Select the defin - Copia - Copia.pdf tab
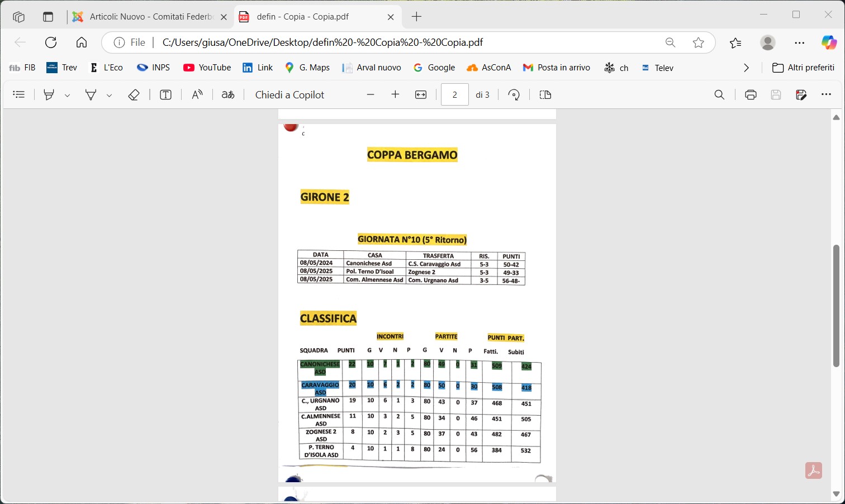Screen dimensions: 845x504 [317, 17]
